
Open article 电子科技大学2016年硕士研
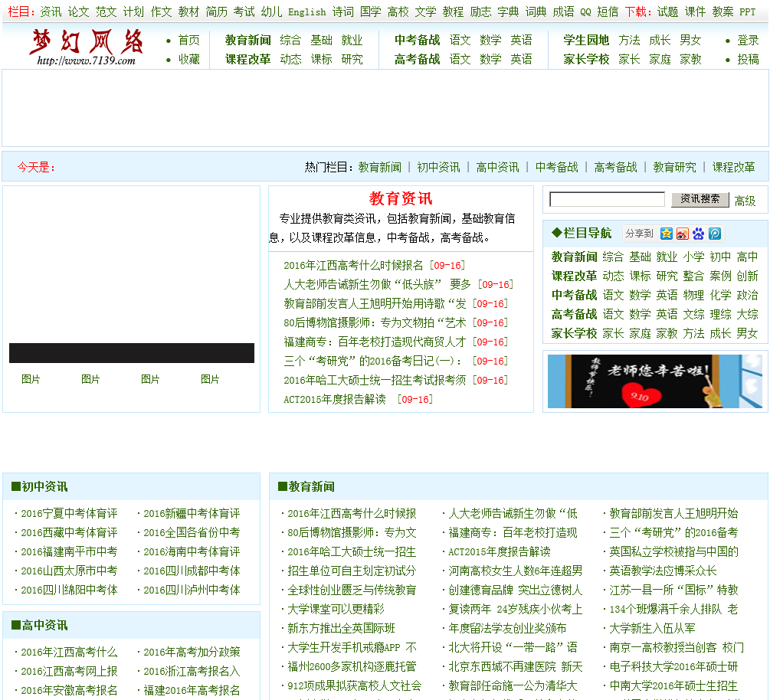coord(673,667)
